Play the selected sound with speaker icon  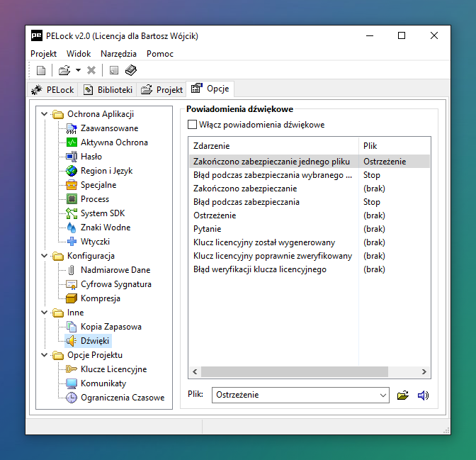(423, 396)
